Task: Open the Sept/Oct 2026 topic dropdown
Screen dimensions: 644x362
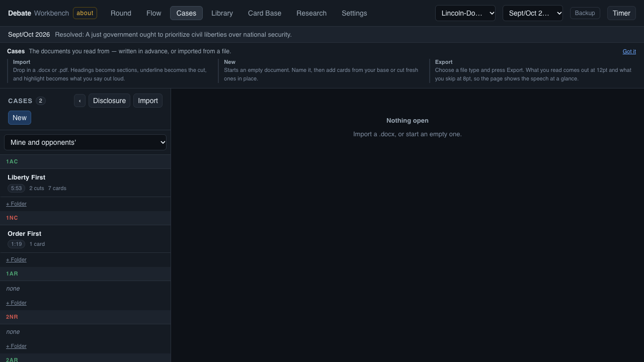Action: pos(533,13)
